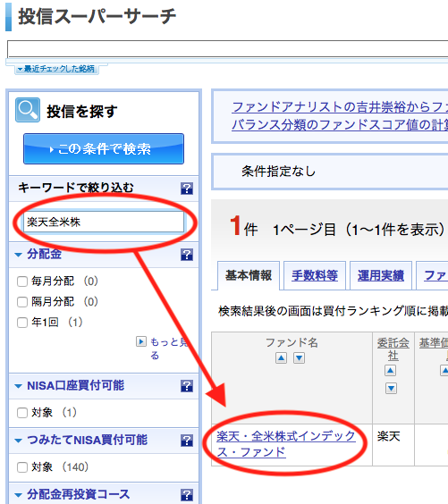
Task: Click the wide search box under 投信スーパーサーチ
Action: (x=228, y=49)
